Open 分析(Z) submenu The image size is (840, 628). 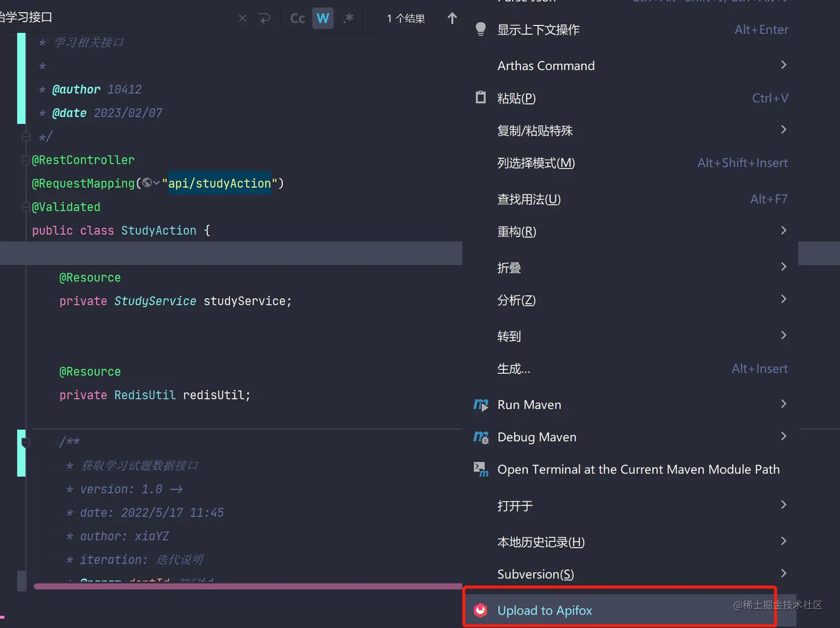click(631, 300)
